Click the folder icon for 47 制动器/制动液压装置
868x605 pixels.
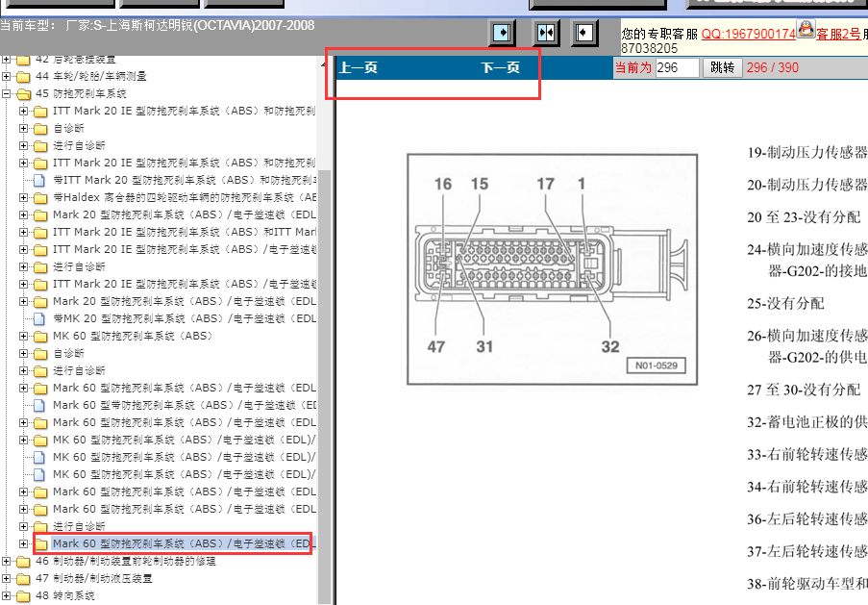[x=23, y=579]
